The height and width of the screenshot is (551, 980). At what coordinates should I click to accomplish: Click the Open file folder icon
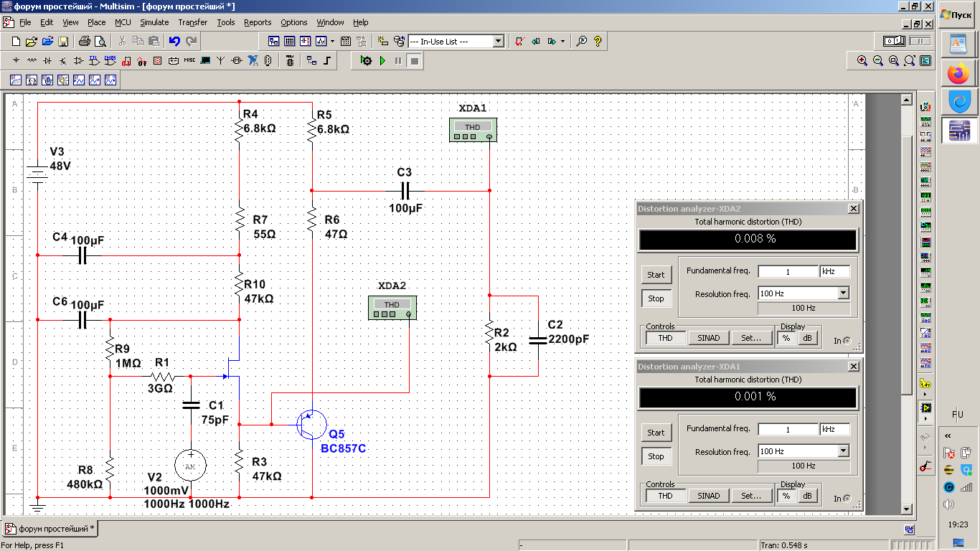[x=32, y=42]
